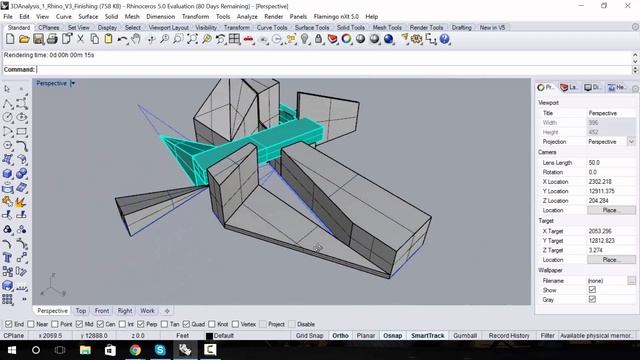Click the blue sphere Render icon
The image size is (640, 360).
[x=389, y=39]
